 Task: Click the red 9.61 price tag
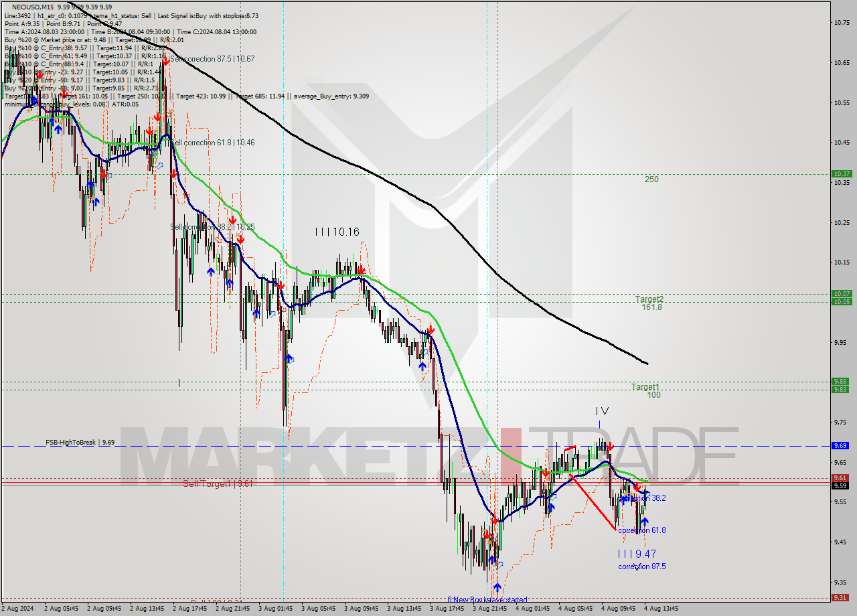click(841, 478)
